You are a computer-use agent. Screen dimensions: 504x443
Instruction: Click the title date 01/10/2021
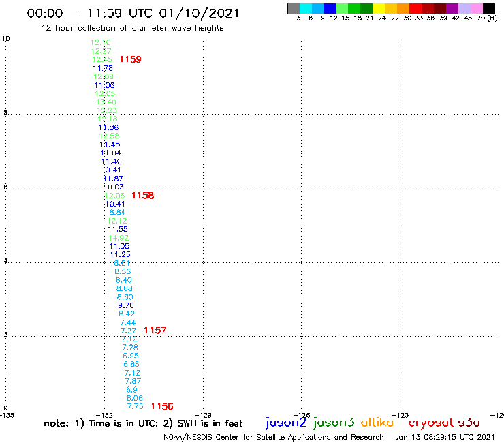[x=200, y=14]
